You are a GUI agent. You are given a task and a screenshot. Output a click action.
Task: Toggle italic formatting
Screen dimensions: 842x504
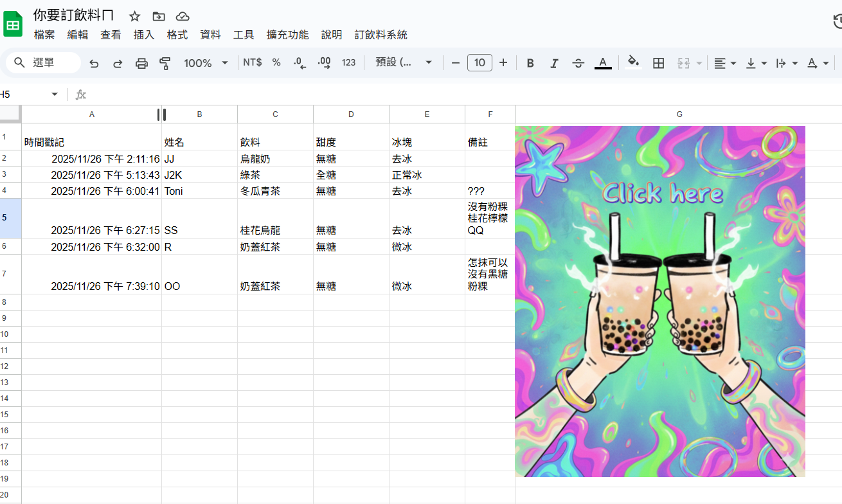coord(554,63)
